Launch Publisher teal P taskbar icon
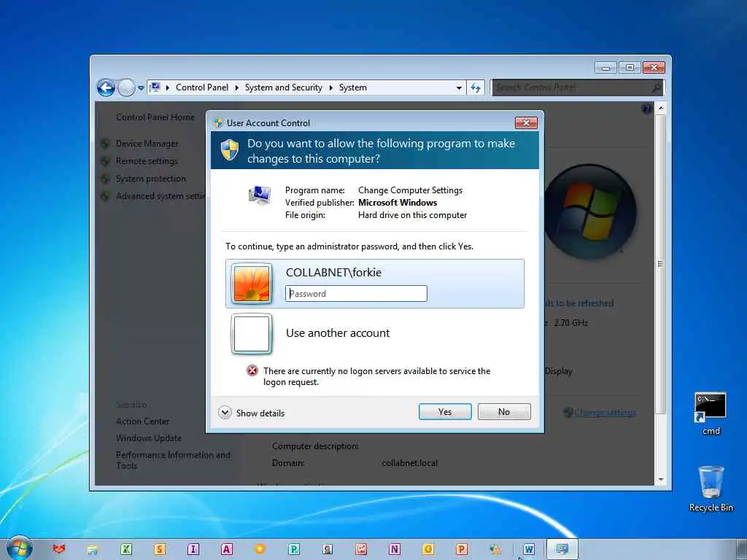 tap(294, 549)
